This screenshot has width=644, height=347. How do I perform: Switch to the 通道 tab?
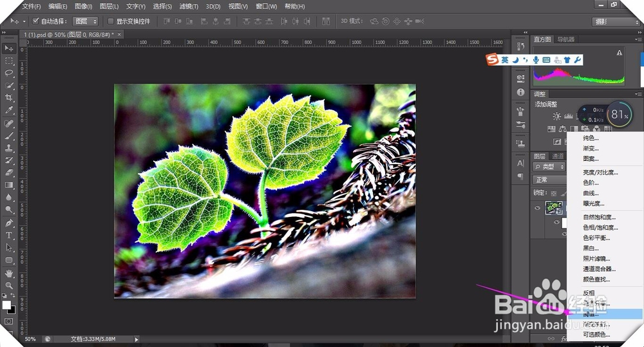[x=558, y=156]
